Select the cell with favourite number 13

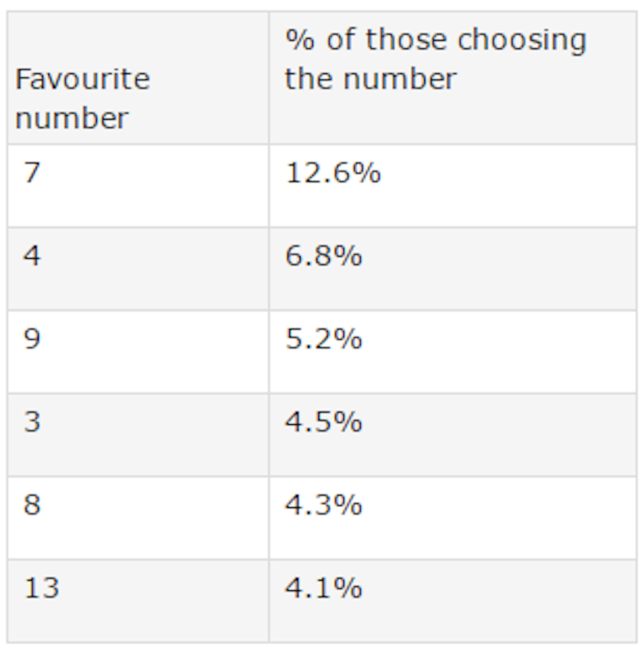(x=42, y=588)
